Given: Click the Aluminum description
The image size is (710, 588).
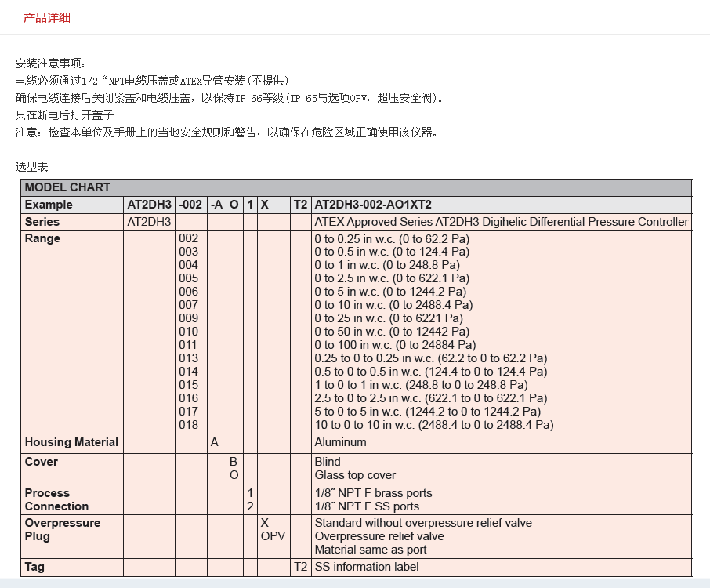Looking at the screenshot, I should [341, 442].
